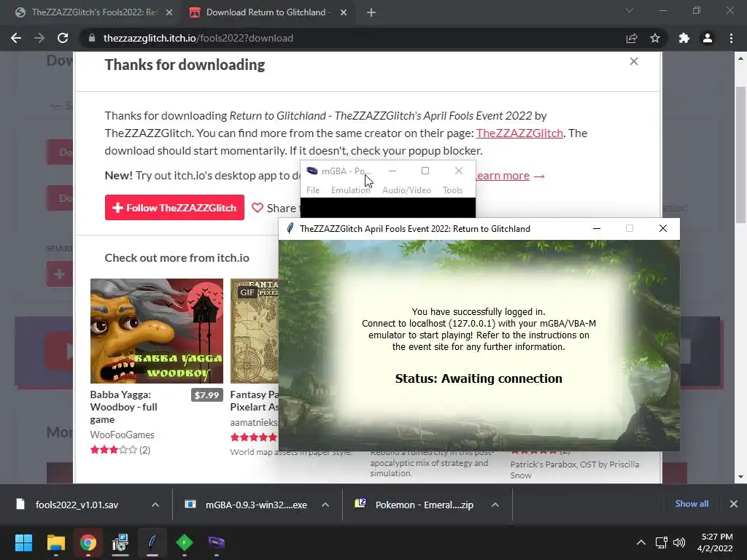Open the tab search chevron
Screen dimensions: 747x560
630,10
